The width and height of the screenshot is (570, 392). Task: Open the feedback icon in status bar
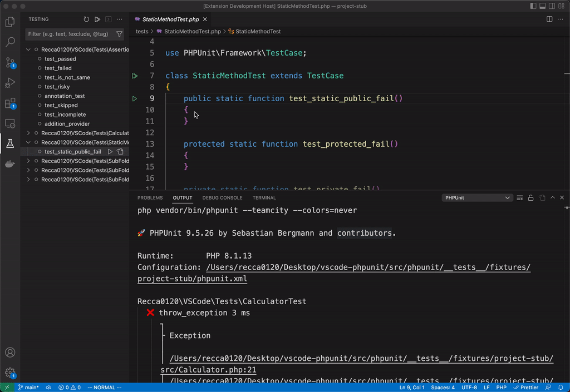click(548, 388)
